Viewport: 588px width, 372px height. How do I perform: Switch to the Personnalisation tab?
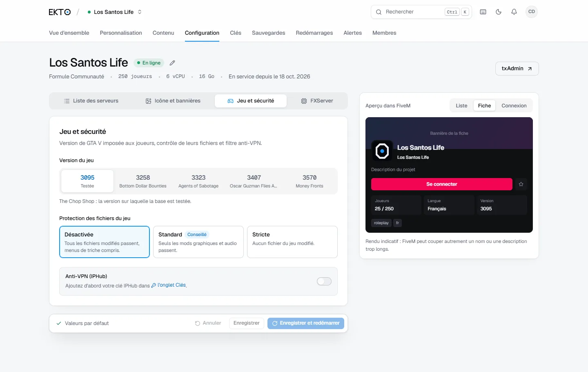(x=121, y=33)
